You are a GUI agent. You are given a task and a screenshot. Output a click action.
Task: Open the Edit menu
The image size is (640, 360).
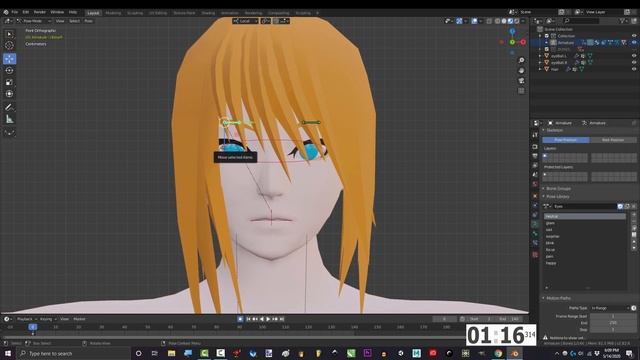tap(26, 12)
